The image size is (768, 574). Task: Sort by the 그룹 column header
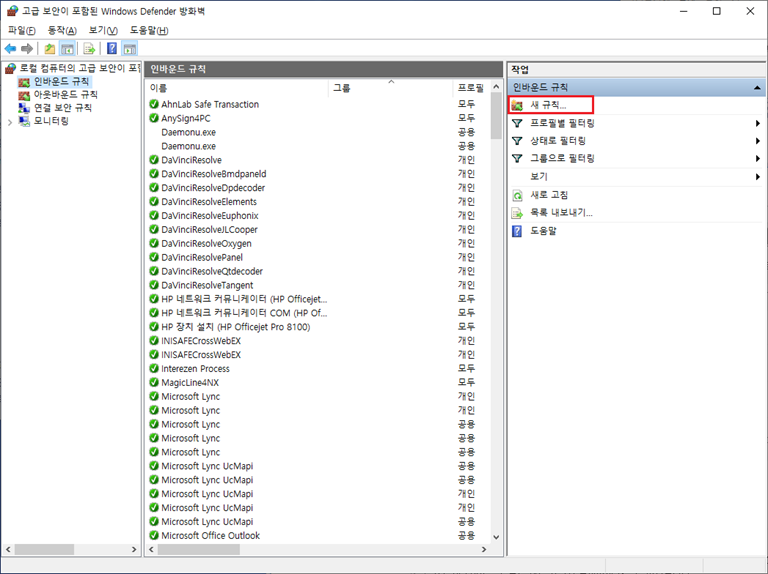390,88
